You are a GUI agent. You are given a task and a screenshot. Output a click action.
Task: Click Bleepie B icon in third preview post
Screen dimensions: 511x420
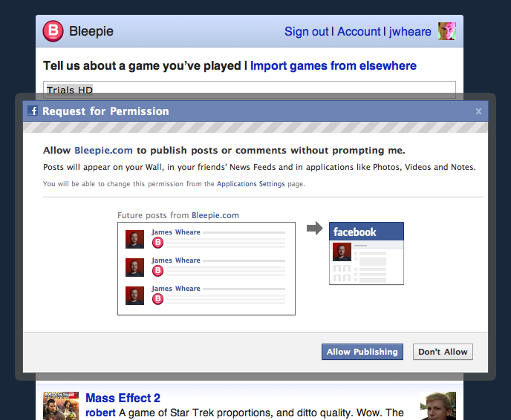point(157,299)
